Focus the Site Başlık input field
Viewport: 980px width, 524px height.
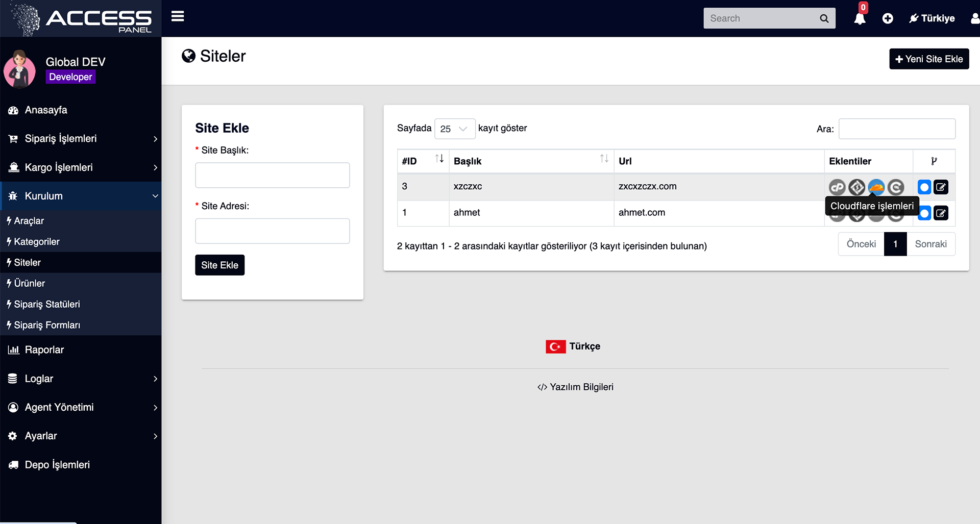tap(273, 175)
